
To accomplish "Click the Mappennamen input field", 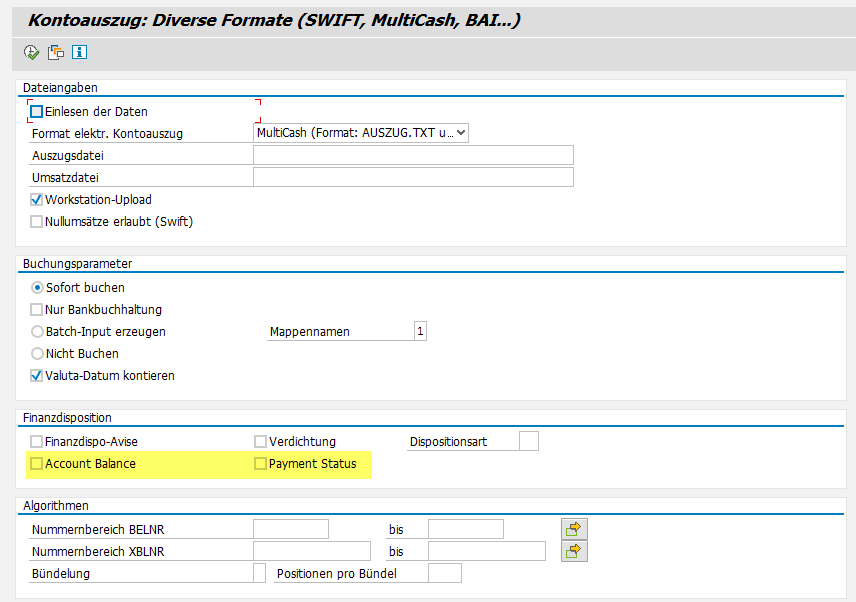I will point(420,332).
